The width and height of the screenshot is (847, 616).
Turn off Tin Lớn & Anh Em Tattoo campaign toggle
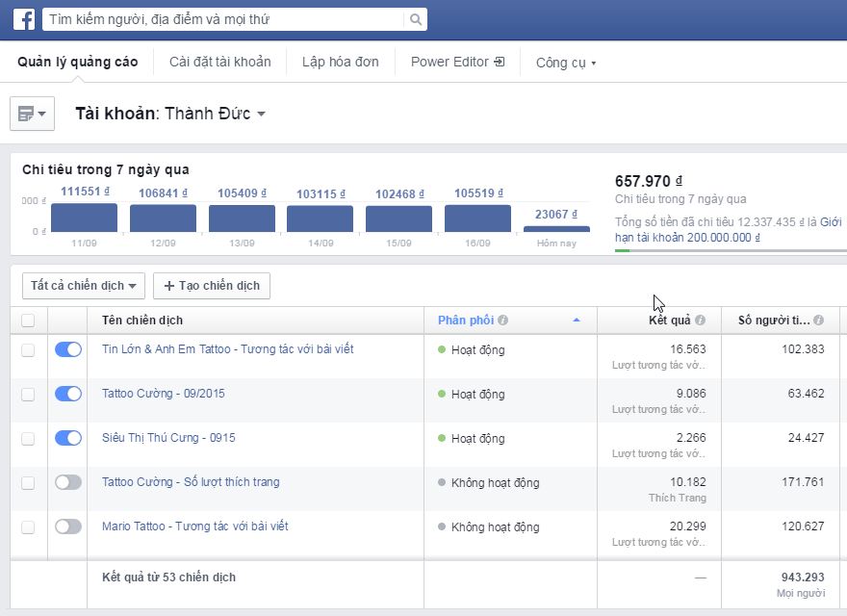coord(68,349)
